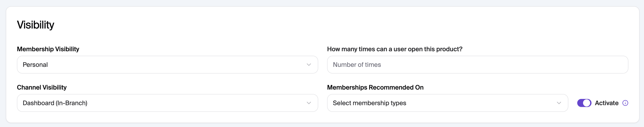Click the info icon beside Activate
The image size is (644, 127).
[x=625, y=103]
